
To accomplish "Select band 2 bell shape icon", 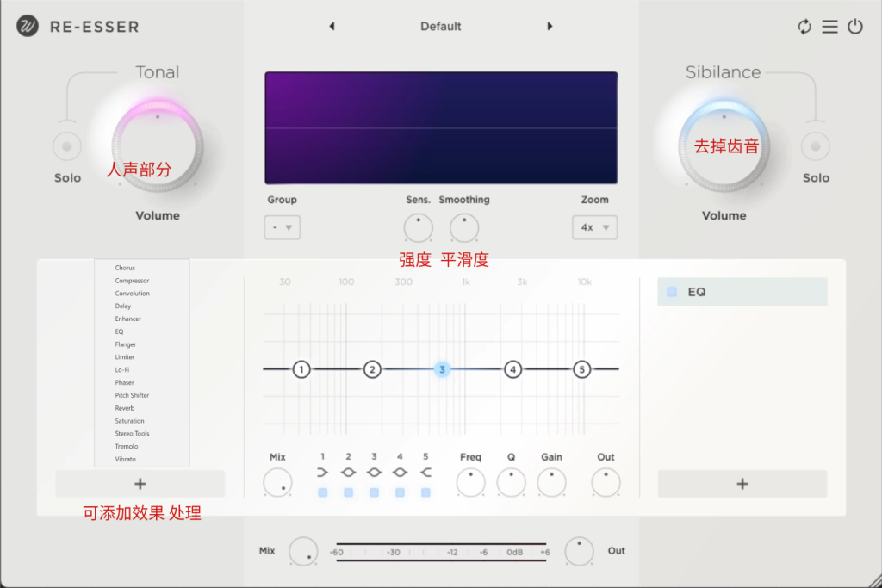I will click(348, 472).
